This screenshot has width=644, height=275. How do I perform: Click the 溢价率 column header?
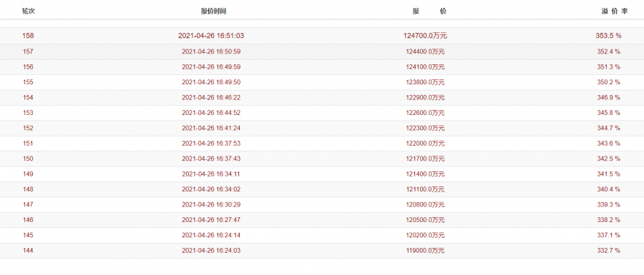pyautogui.click(x=615, y=11)
